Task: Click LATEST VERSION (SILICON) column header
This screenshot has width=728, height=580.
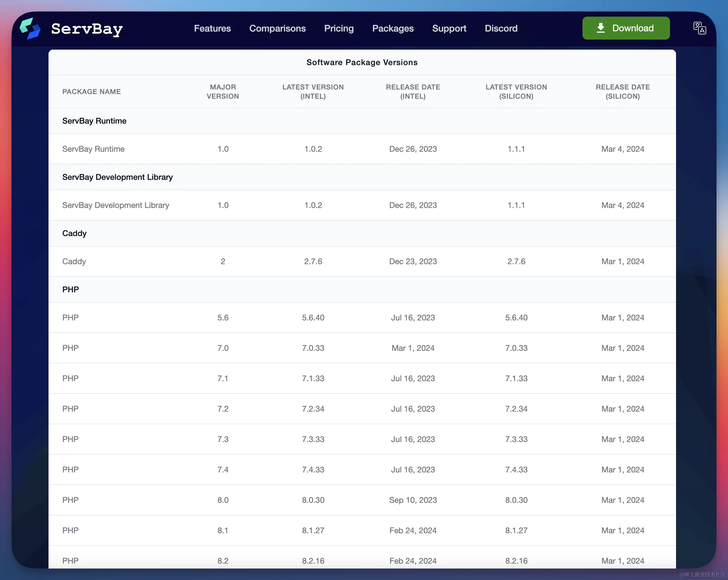Action: 516,92
